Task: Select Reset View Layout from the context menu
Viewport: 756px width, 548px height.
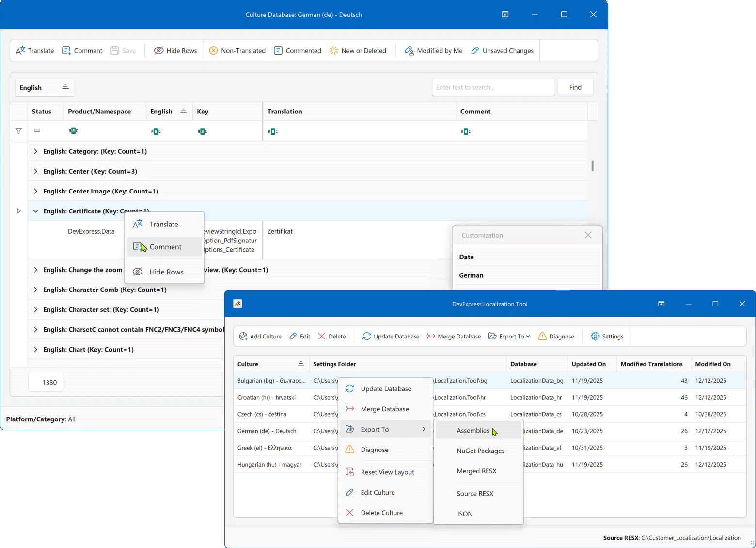Action: [x=387, y=472]
